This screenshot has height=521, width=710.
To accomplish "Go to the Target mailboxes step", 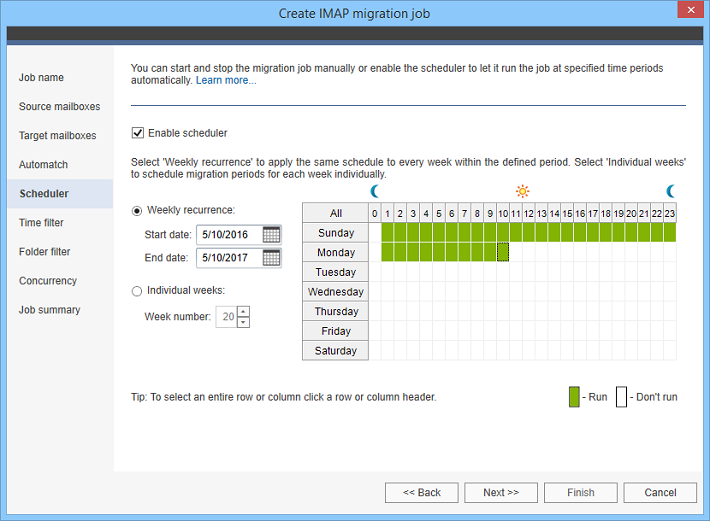I will click(x=58, y=135).
